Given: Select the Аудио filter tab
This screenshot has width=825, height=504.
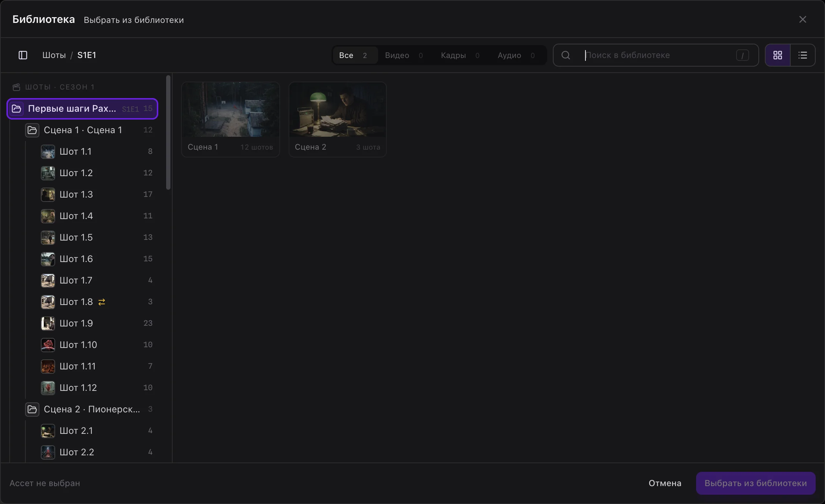Looking at the screenshot, I should click(516, 55).
